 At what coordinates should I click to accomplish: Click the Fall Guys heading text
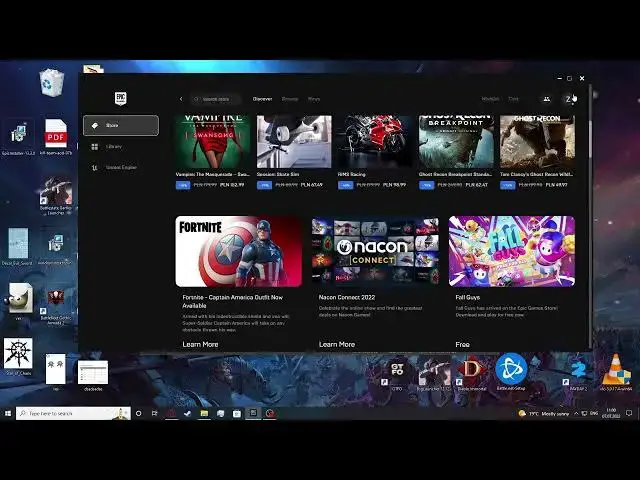[468, 298]
